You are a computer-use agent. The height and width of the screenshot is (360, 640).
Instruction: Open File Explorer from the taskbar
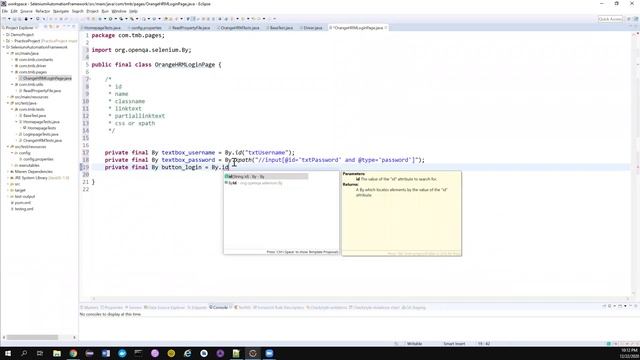pos(57,353)
